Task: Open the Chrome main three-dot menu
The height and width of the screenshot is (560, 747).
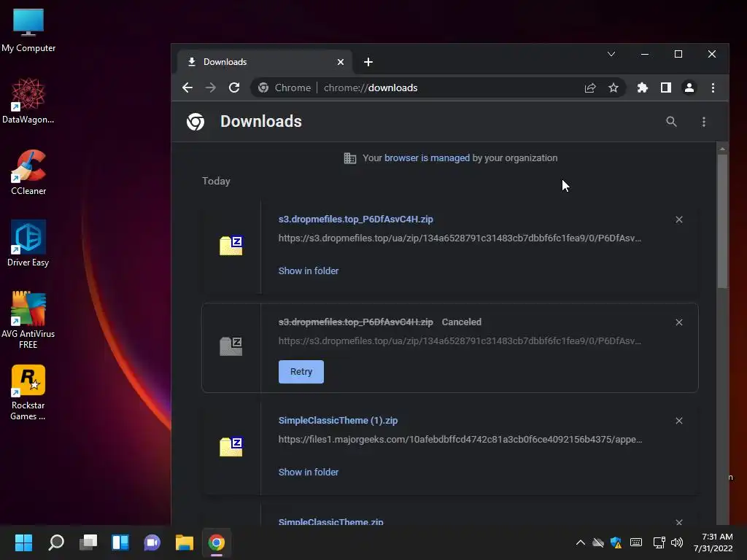Action: [713, 87]
